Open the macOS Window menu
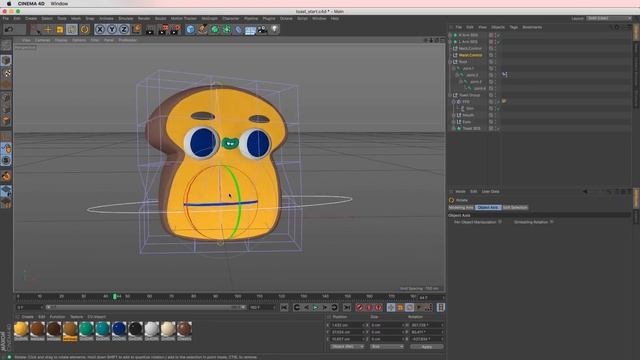Image resolution: width=640 pixels, height=360 pixels. pos(59,4)
